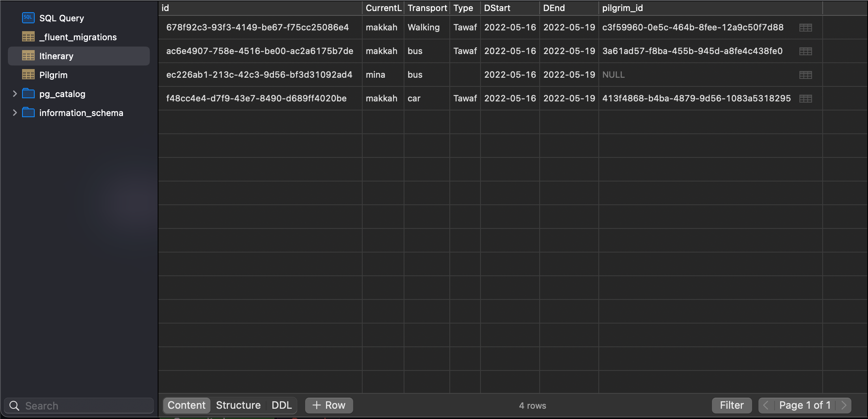Switch to the Structure tab
Screen dimensions: 868x419
click(238, 405)
